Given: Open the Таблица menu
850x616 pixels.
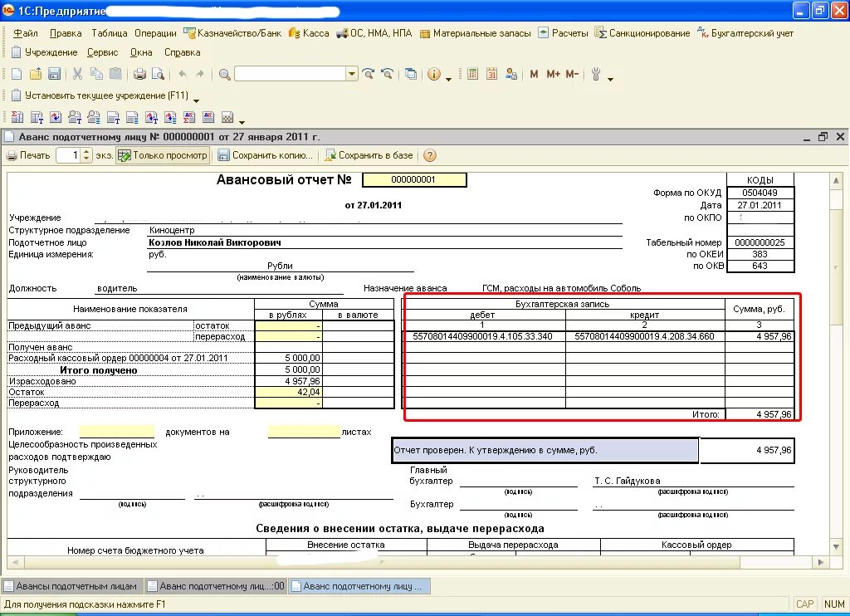Looking at the screenshot, I should click(109, 33).
